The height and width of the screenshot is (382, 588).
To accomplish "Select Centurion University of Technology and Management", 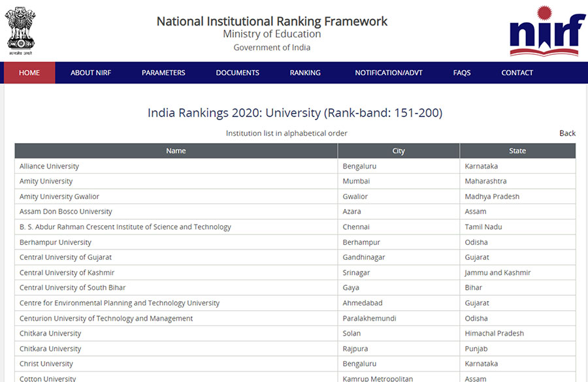I will tap(106, 318).
